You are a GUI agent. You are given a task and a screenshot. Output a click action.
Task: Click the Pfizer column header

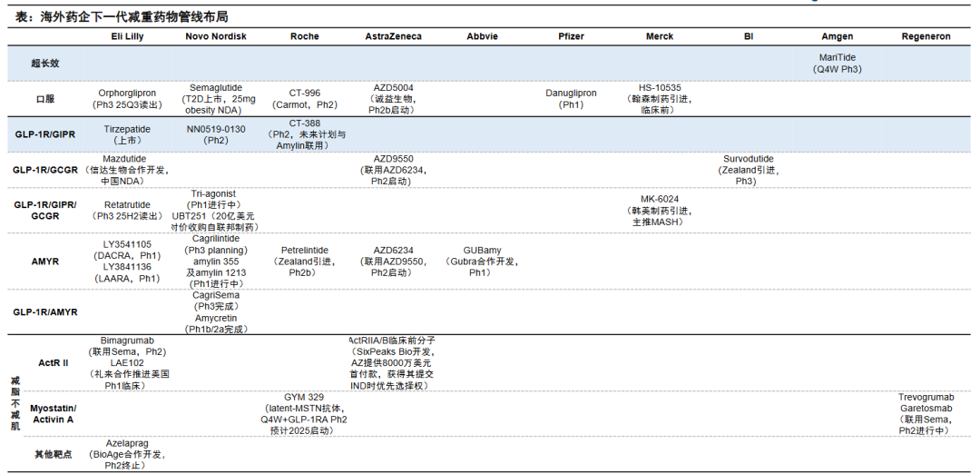[x=571, y=37]
